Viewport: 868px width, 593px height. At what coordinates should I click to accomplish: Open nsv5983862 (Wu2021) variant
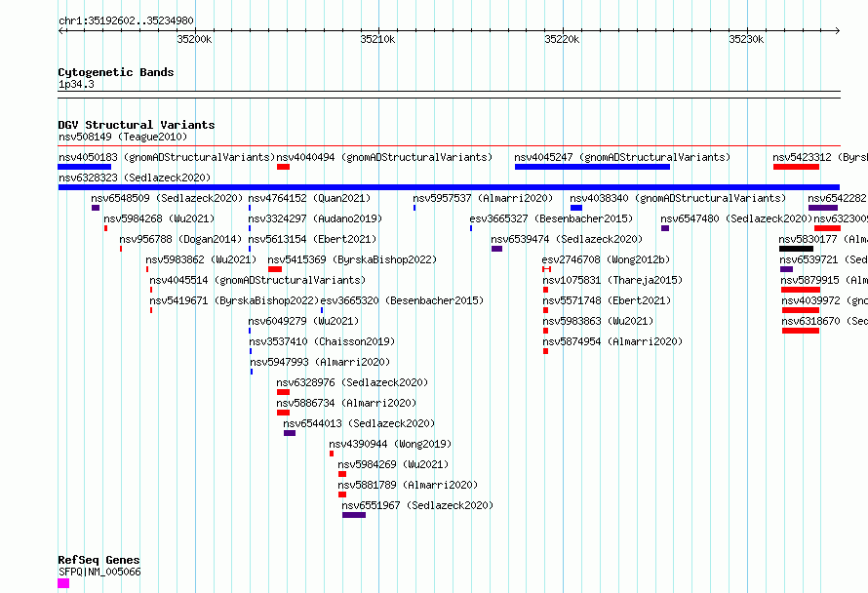(x=202, y=259)
